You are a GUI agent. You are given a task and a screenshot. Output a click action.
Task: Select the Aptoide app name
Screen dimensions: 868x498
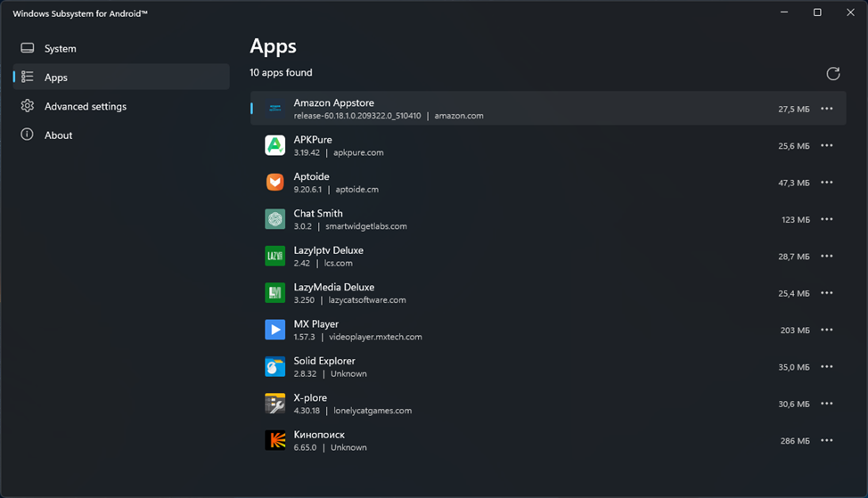[311, 176]
